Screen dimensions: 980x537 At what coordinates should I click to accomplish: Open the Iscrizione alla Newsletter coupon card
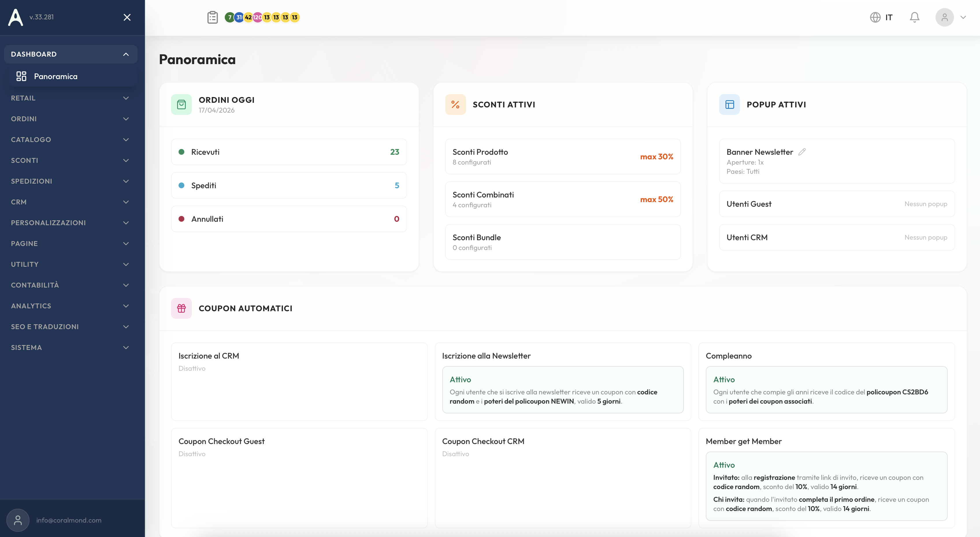563,382
